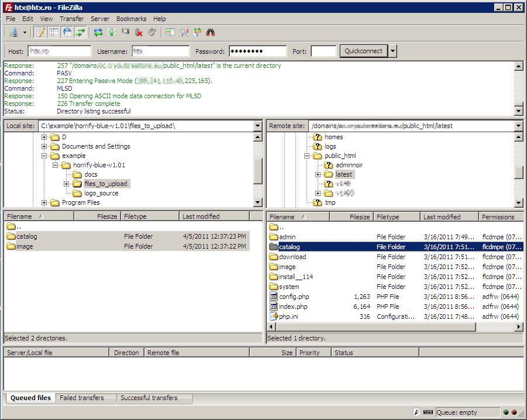
Task: Open Quickconnect history dropdown arrow
Action: tap(392, 51)
